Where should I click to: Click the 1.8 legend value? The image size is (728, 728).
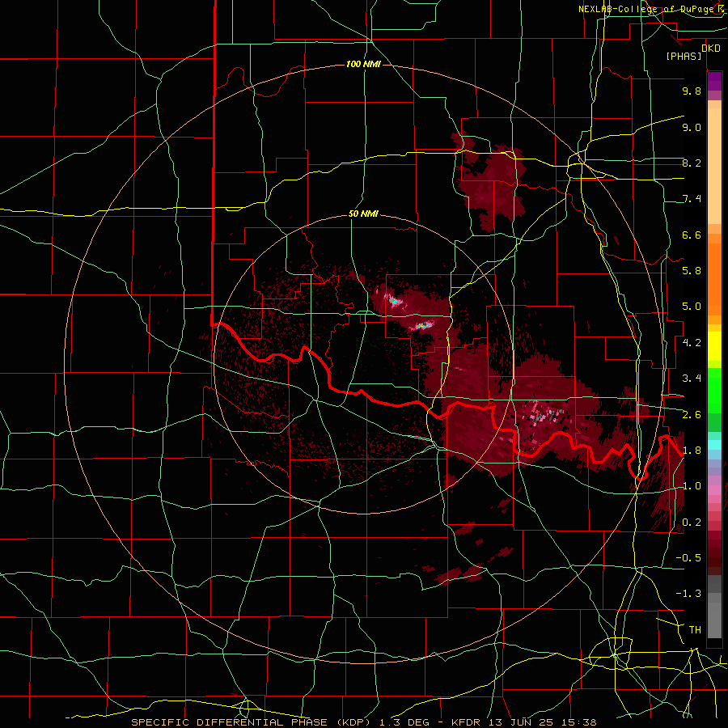692,451
